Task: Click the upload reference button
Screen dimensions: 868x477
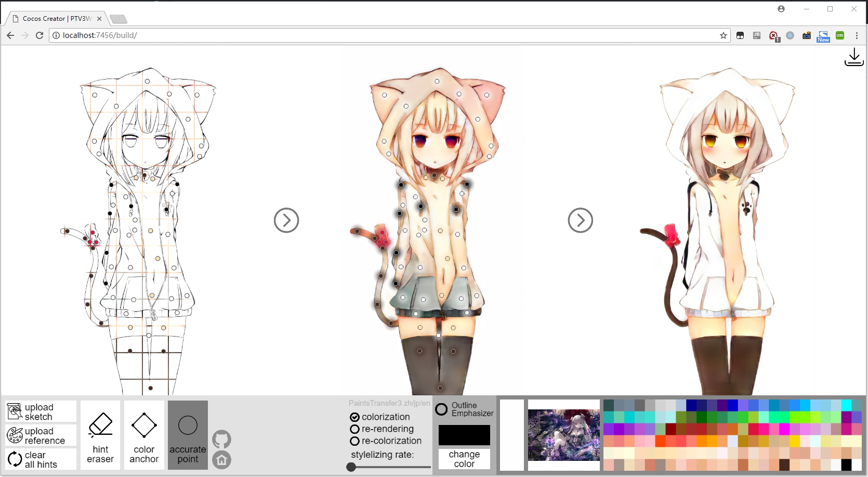Action: 41,435
